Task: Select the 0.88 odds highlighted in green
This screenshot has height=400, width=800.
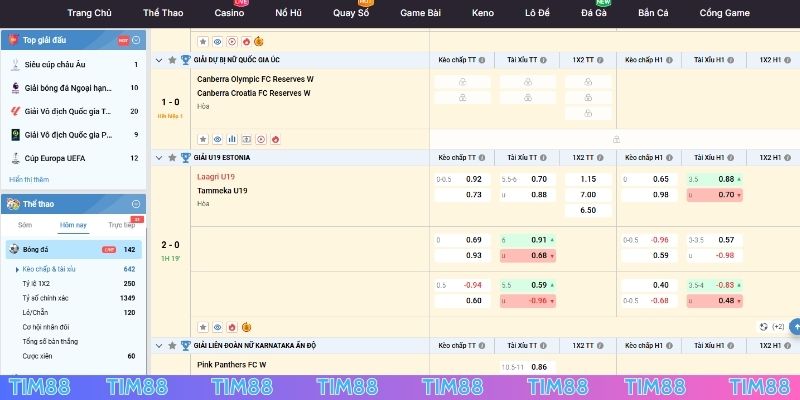Action: (725, 179)
